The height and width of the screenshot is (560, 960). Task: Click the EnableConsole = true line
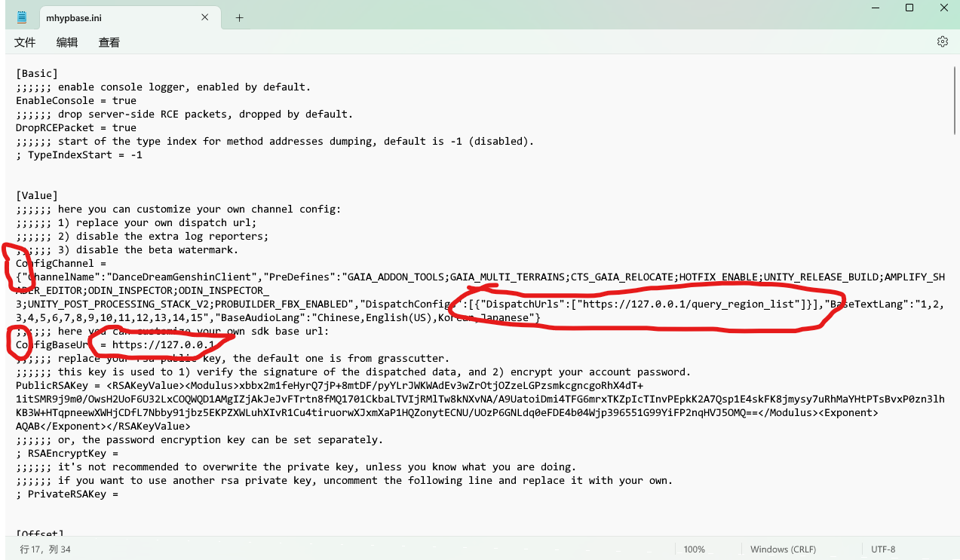pos(75,101)
